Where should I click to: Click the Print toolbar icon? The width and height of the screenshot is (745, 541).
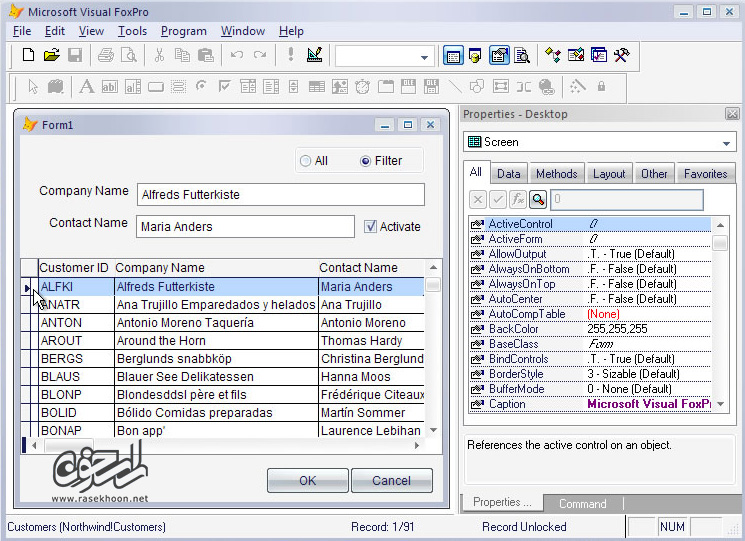click(x=105, y=55)
